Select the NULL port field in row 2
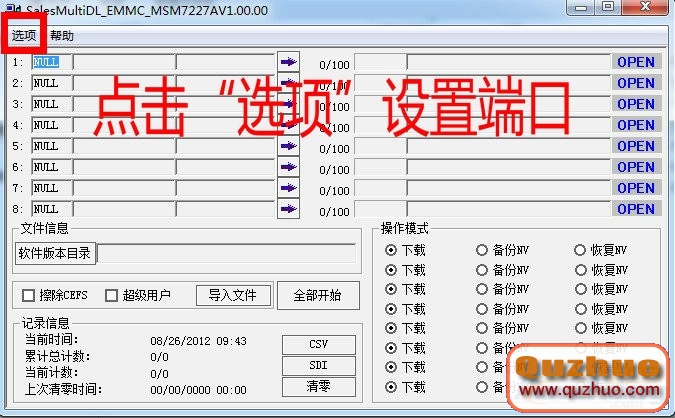The width and height of the screenshot is (675, 418). 52,83
